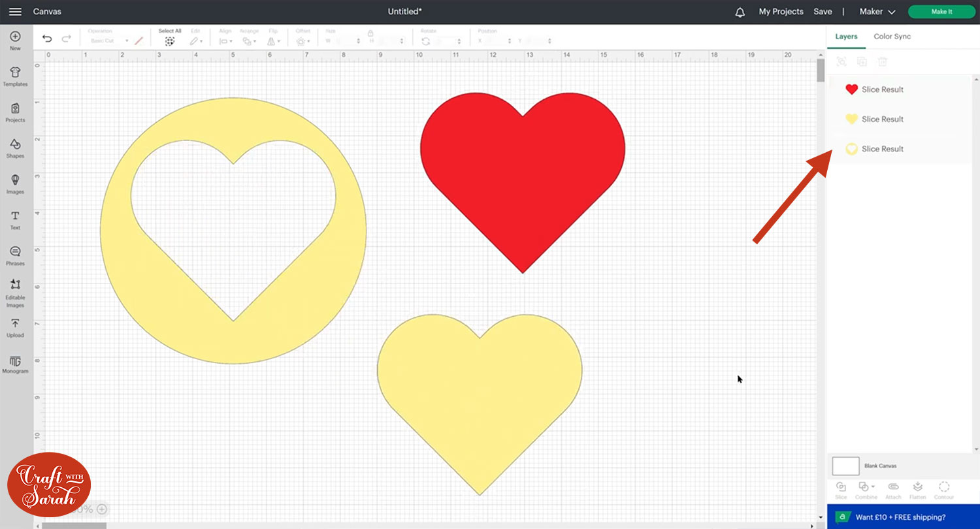Screen dimensions: 980x529
Task: Switch to the Color Sync tab
Action: [x=892, y=37]
